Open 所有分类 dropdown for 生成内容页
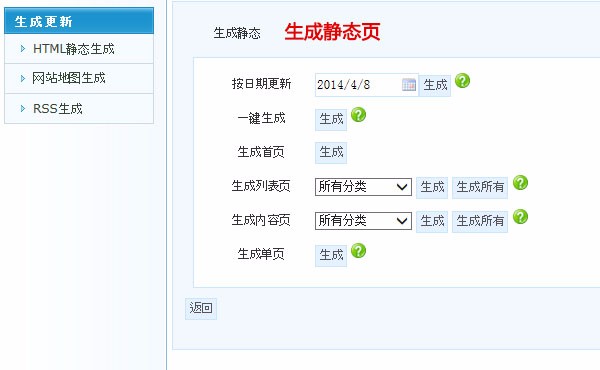 363,221
